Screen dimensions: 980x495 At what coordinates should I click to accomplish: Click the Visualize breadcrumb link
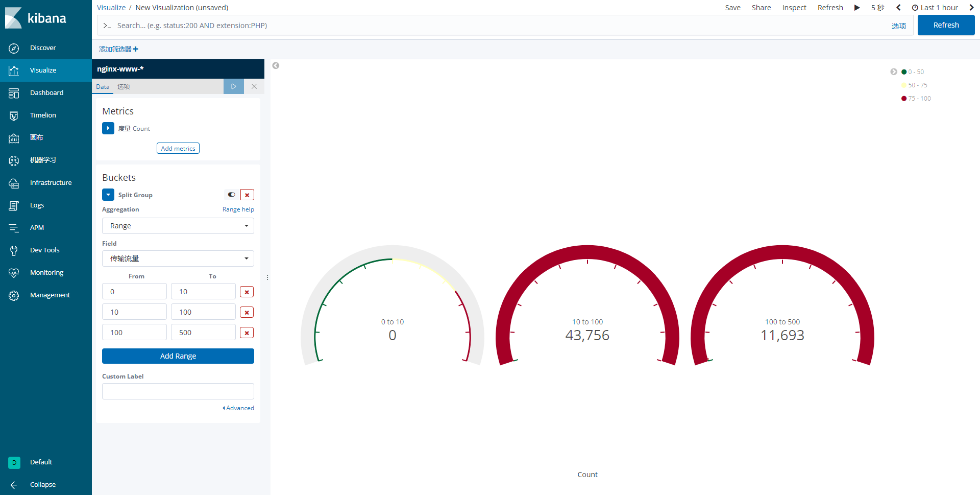pos(111,8)
